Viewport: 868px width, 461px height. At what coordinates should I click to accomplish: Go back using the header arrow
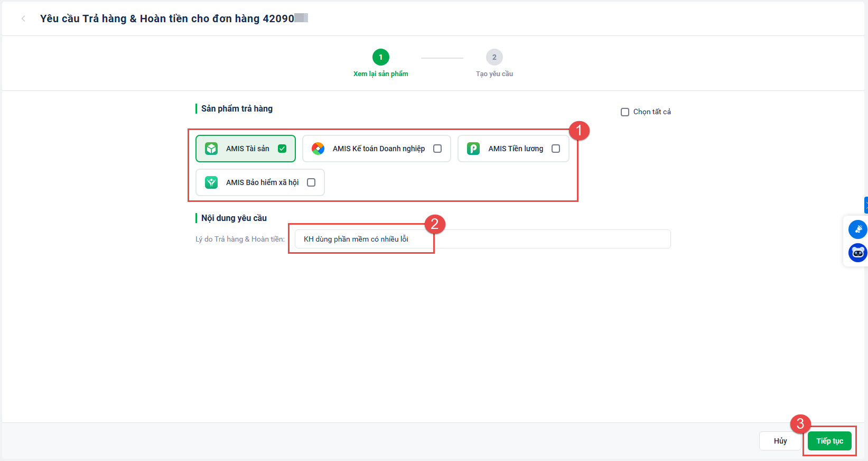[23, 19]
